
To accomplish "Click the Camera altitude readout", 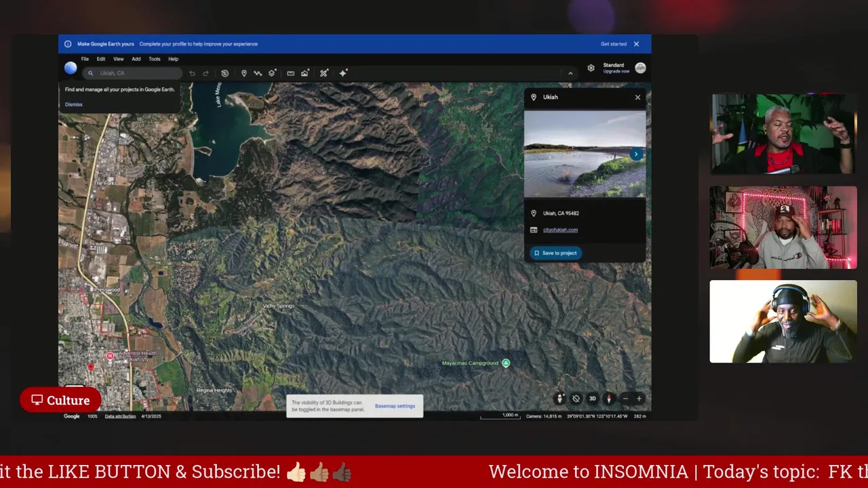I will (544, 416).
